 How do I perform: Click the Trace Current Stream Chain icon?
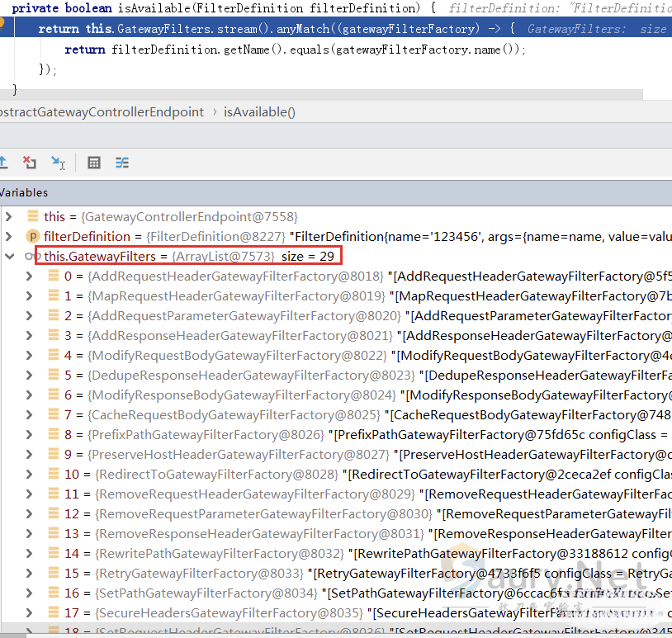[122, 163]
